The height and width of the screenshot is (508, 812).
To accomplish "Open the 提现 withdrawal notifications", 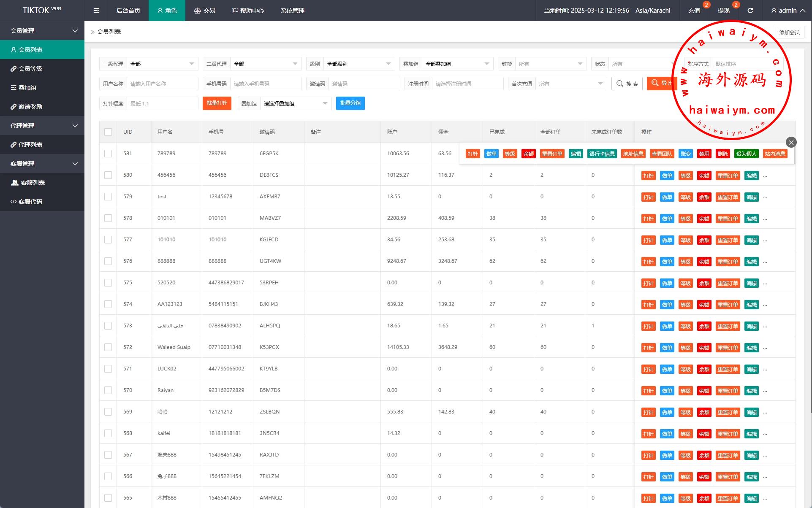I will tap(723, 11).
